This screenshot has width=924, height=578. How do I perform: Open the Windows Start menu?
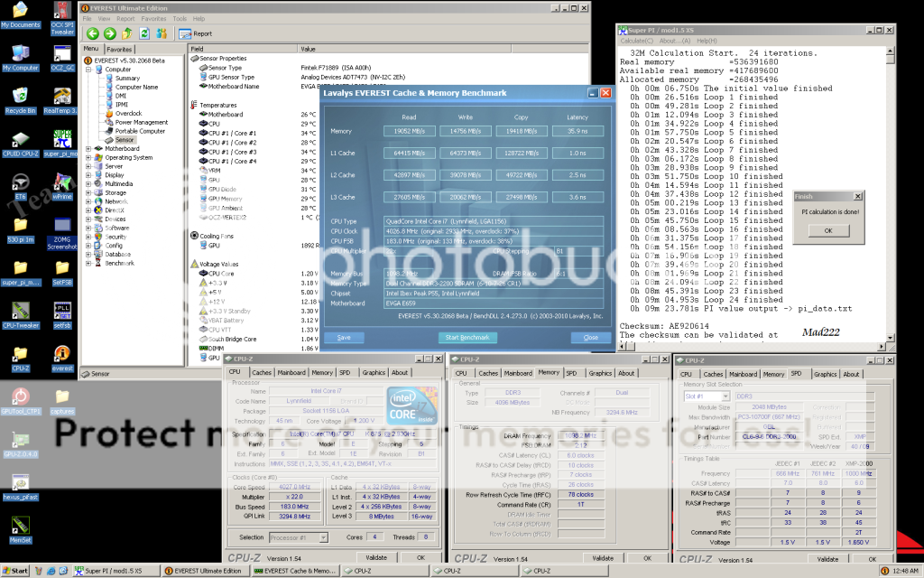click(x=15, y=571)
